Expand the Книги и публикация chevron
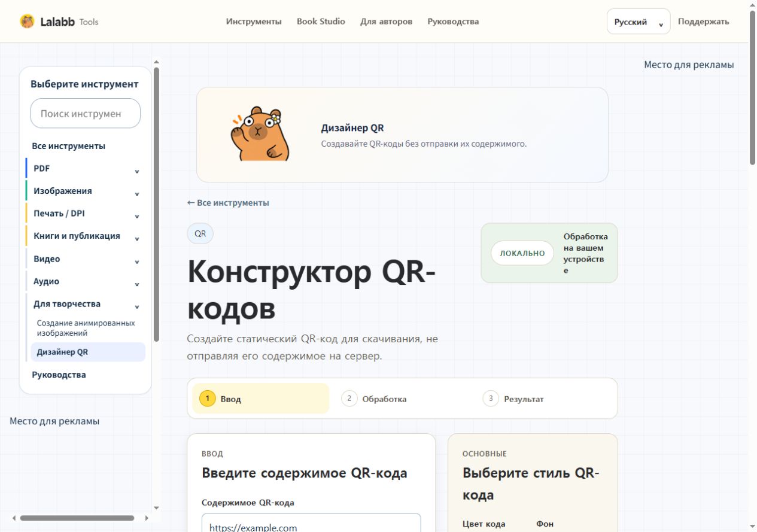The height and width of the screenshot is (532, 757). pos(137,239)
